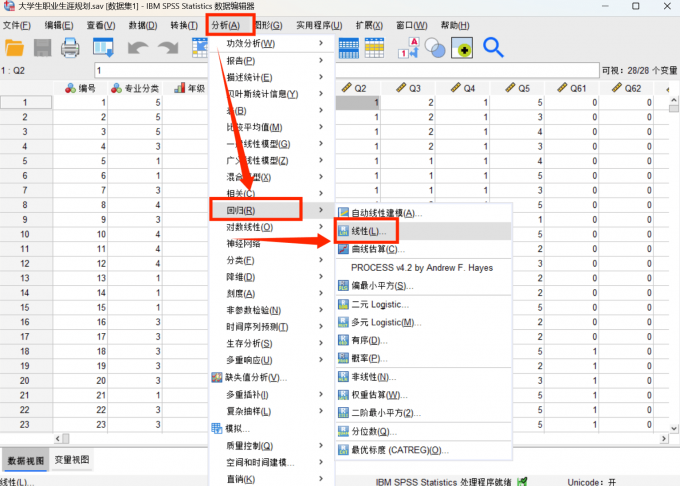Choose 非线性(N) nonlinear regression
This screenshot has height=486, width=680.
point(424,377)
